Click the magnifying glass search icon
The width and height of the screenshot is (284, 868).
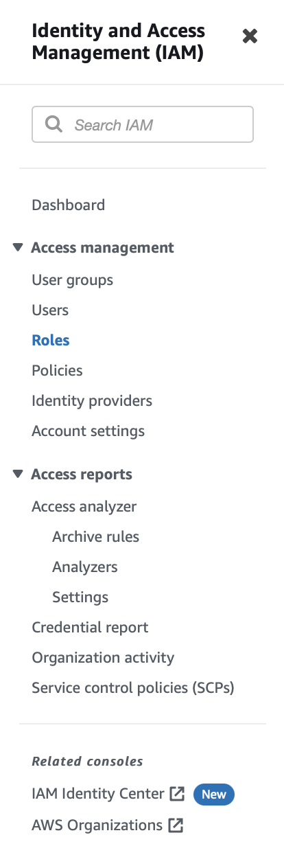53,124
